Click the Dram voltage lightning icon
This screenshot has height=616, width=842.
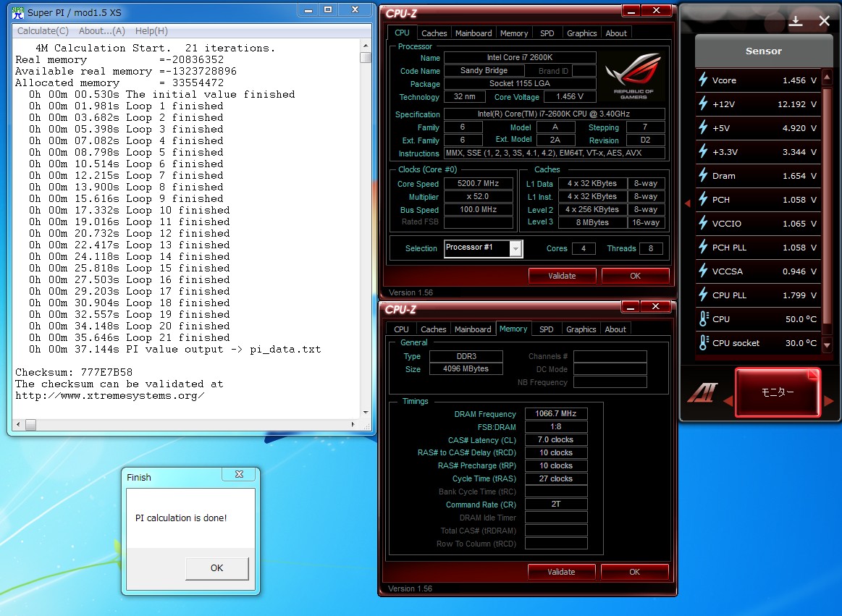click(x=703, y=176)
